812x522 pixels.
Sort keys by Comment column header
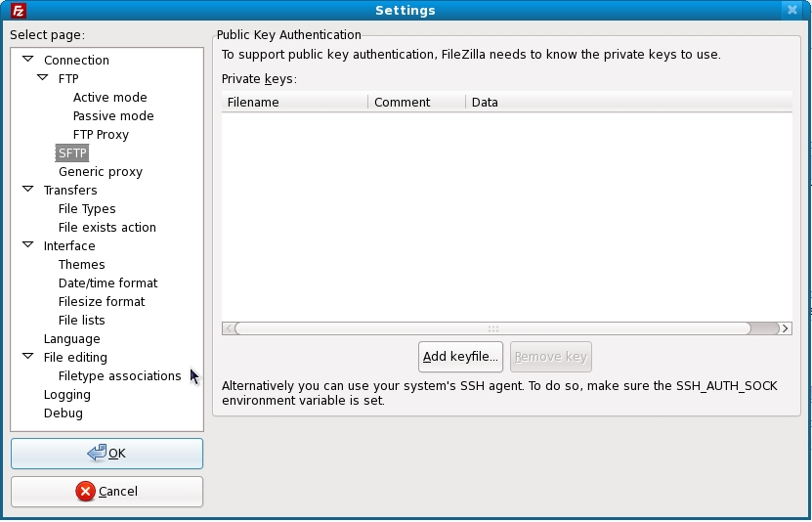pyautogui.click(x=416, y=102)
